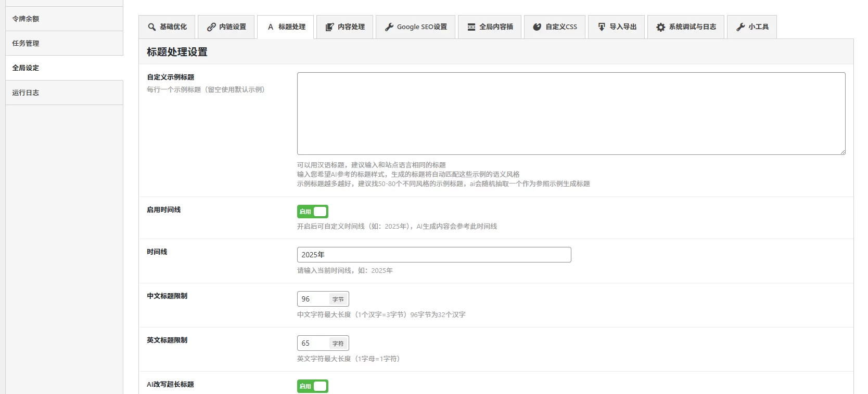Click the gear icon on 系统调试与日志 tab
868x394 pixels.
pos(660,27)
